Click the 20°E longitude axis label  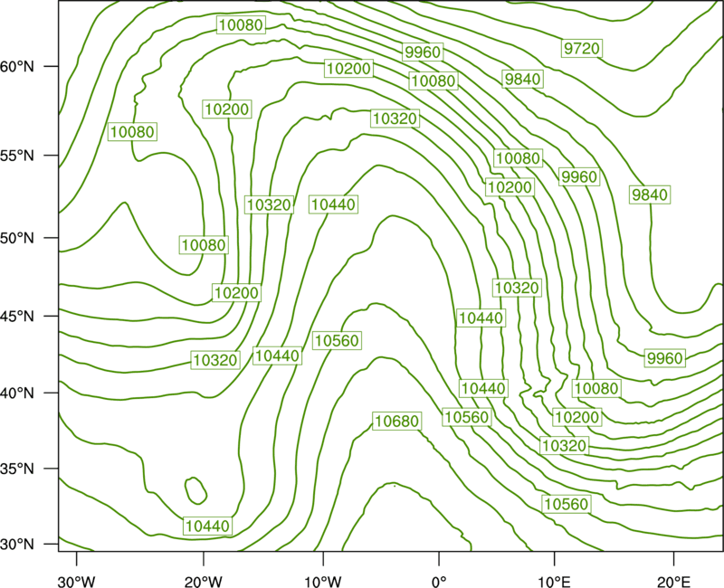pos(673,582)
